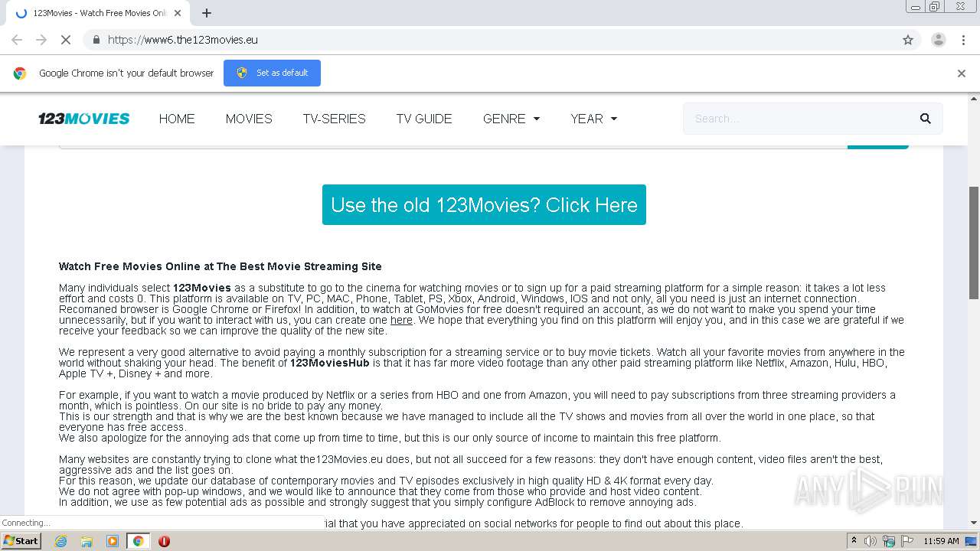
Task: Open the Chrome profile avatar
Action: click(x=938, y=40)
